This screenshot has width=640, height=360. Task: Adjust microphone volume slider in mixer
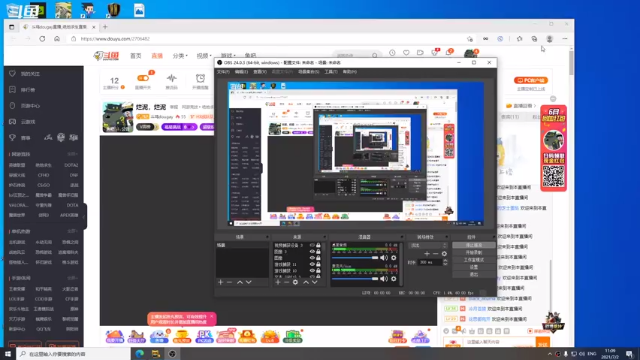[x=355, y=279]
